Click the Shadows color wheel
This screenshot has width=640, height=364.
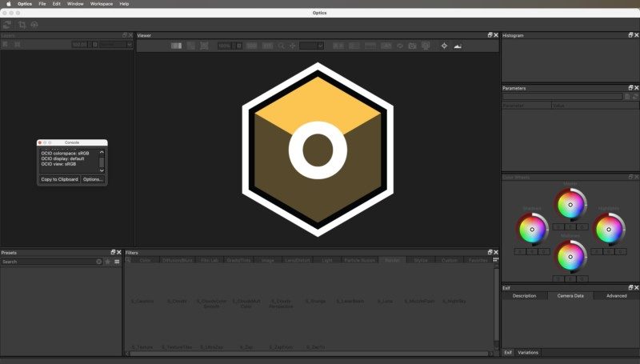[532, 230]
